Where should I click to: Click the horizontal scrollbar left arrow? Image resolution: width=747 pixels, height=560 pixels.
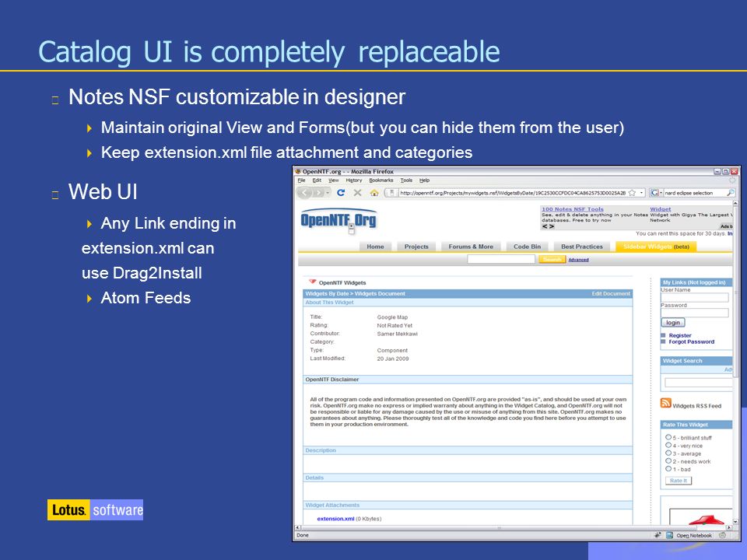pyautogui.click(x=298, y=528)
